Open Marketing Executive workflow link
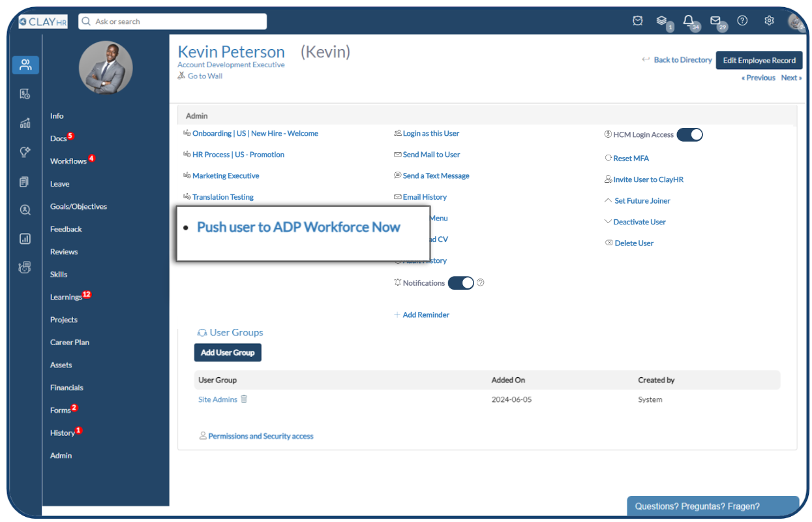 pyautogui.click(x=226, y=176)
